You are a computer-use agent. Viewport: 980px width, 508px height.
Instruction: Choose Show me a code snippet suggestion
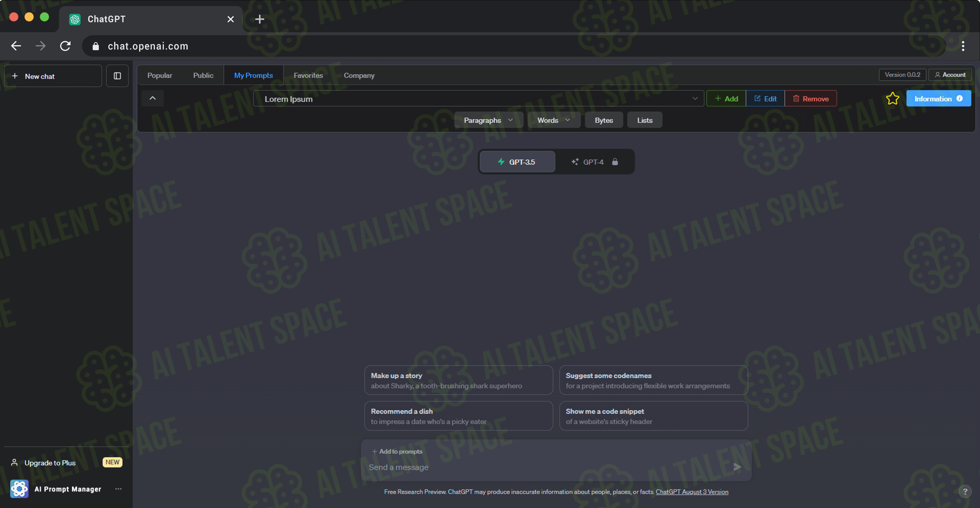click(653, 416)
